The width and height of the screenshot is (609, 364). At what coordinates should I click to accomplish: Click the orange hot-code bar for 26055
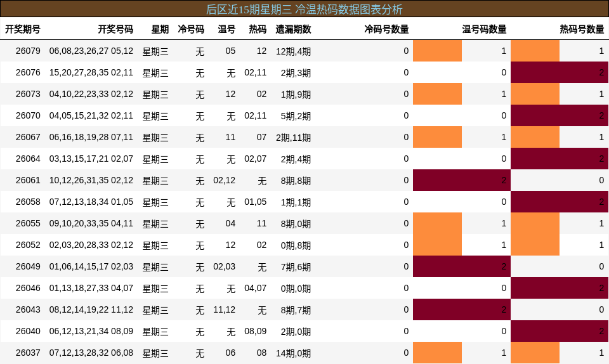pos(535,223)
